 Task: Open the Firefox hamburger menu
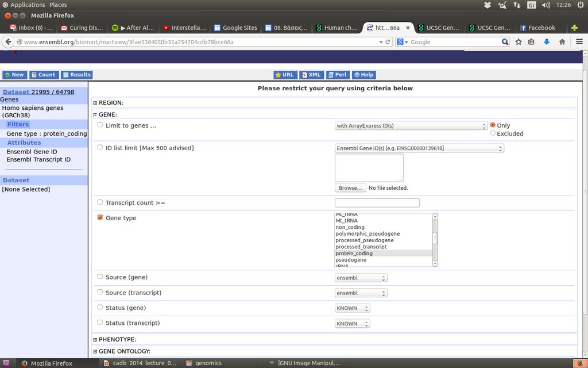pyautogui.click(x=579, y=42)
